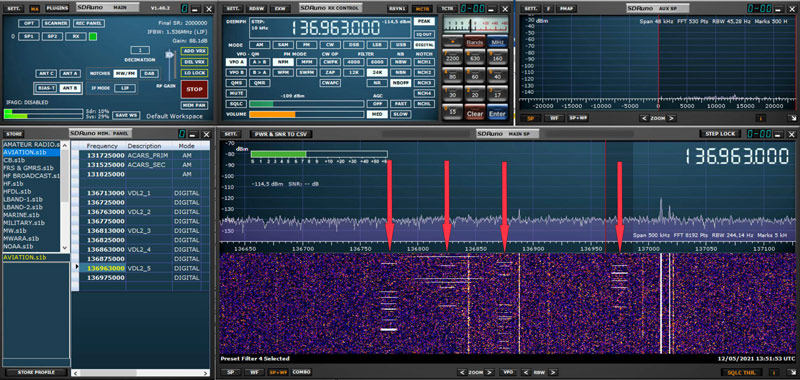Switch Main SP to WF view
Viewport: 800px width, 380px height.
[254, 372]
